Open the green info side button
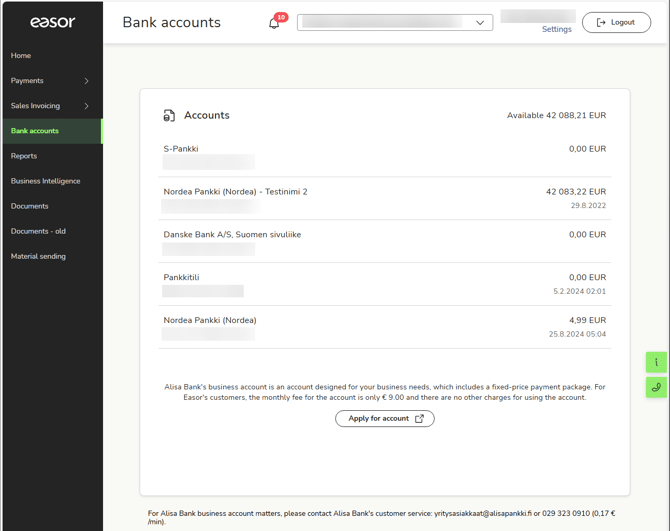Screen dimensions: 670x531 [x=656, y=363]
